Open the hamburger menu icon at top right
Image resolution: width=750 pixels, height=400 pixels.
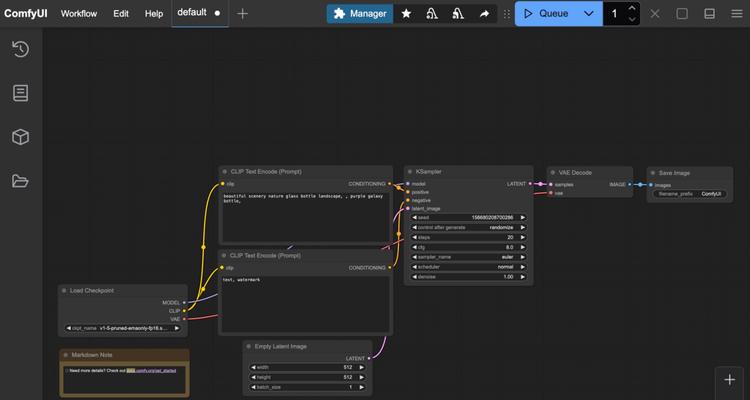point(737,14)
